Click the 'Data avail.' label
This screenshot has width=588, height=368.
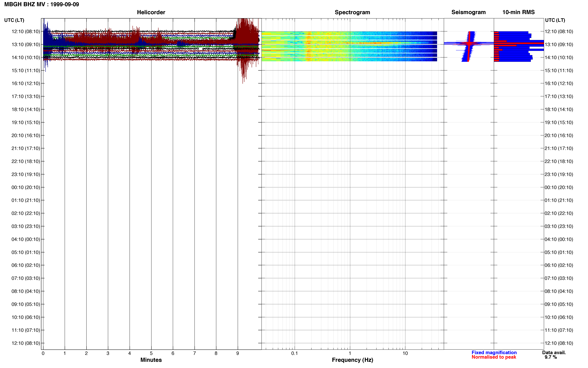pyautogui.click(x=554, y=352)
